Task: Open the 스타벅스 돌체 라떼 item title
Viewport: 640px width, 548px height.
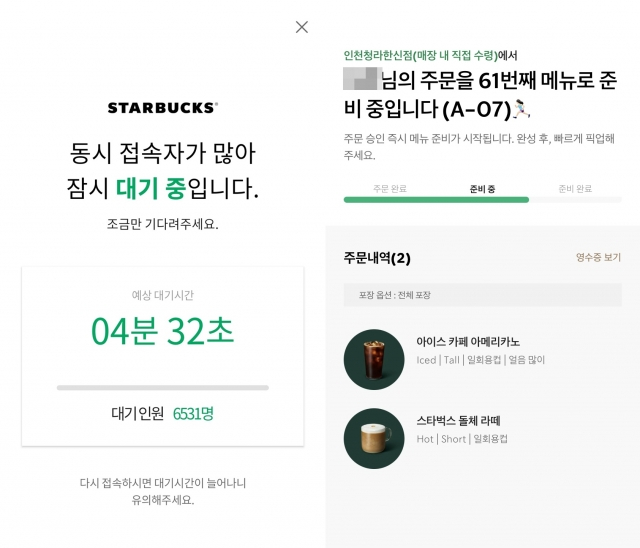Action: pos(458,421)
